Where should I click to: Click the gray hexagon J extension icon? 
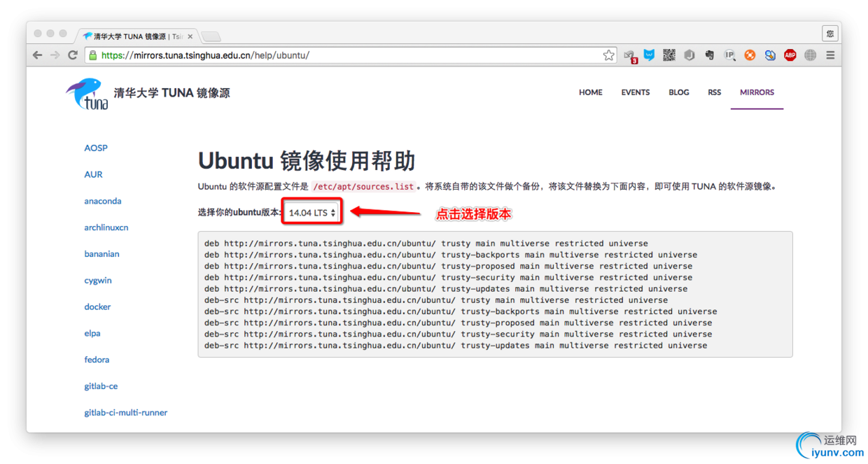[x=689, y=55]
